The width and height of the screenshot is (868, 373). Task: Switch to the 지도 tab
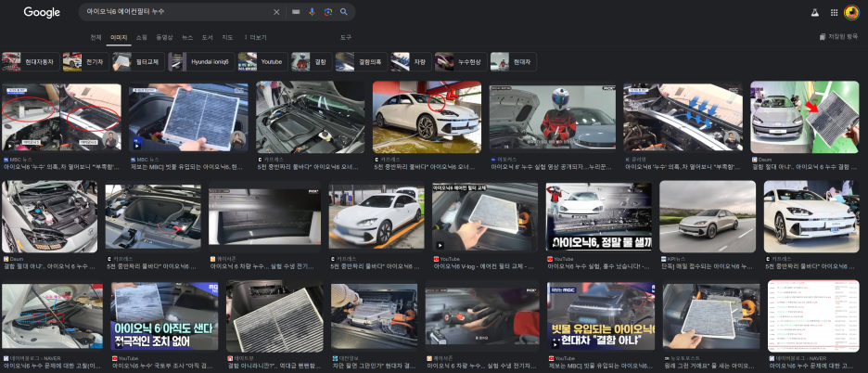click(227, 37)
